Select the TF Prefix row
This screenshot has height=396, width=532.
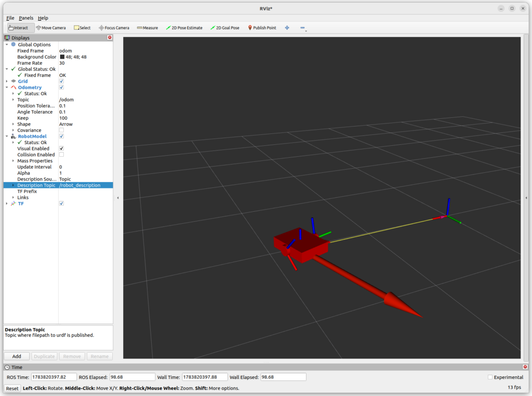(x=58, y=191)
